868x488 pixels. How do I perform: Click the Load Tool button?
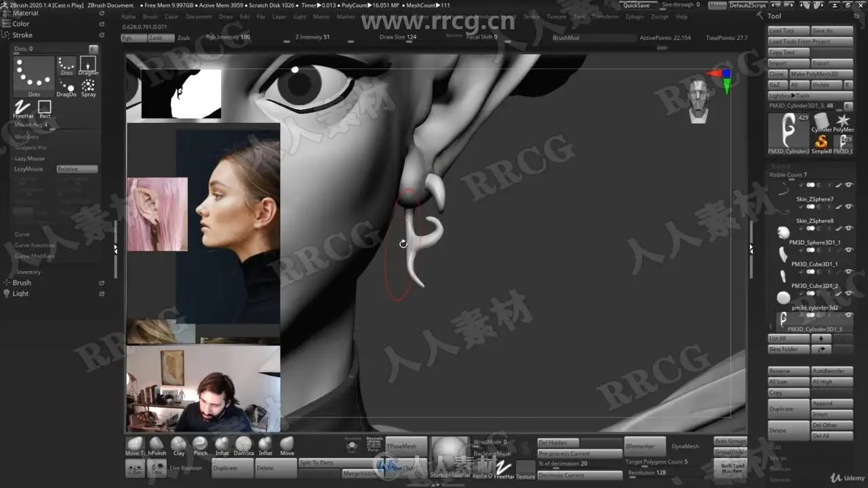[x=789, y=30]
